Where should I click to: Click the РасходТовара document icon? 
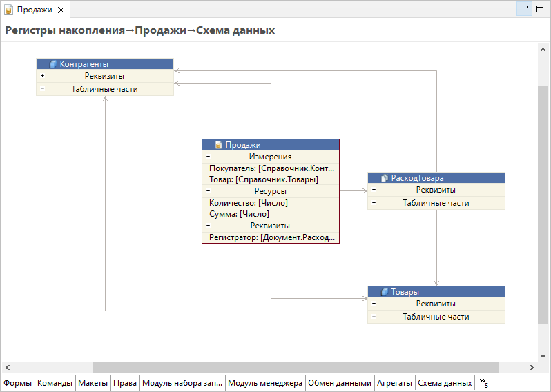(x=385, y=178)
